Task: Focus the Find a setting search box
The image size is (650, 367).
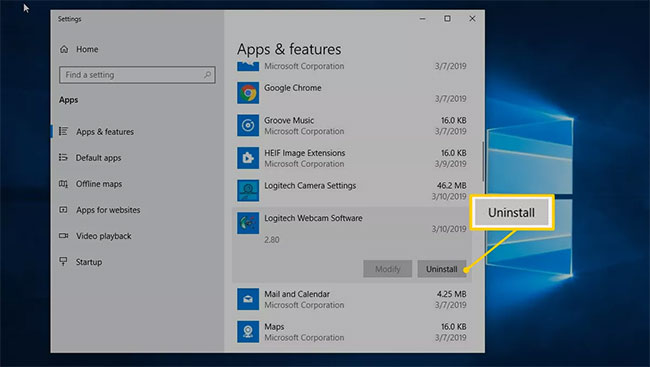Action: point(137,75)
